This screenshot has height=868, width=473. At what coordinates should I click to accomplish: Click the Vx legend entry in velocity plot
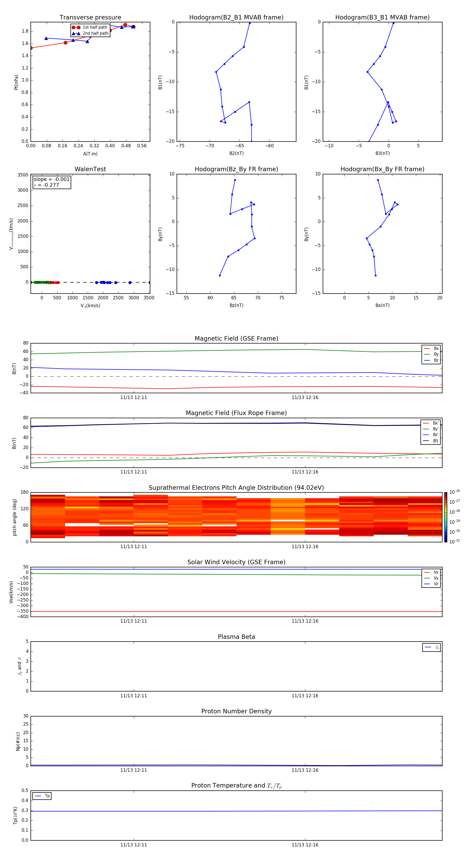click(x=431, y=573)
